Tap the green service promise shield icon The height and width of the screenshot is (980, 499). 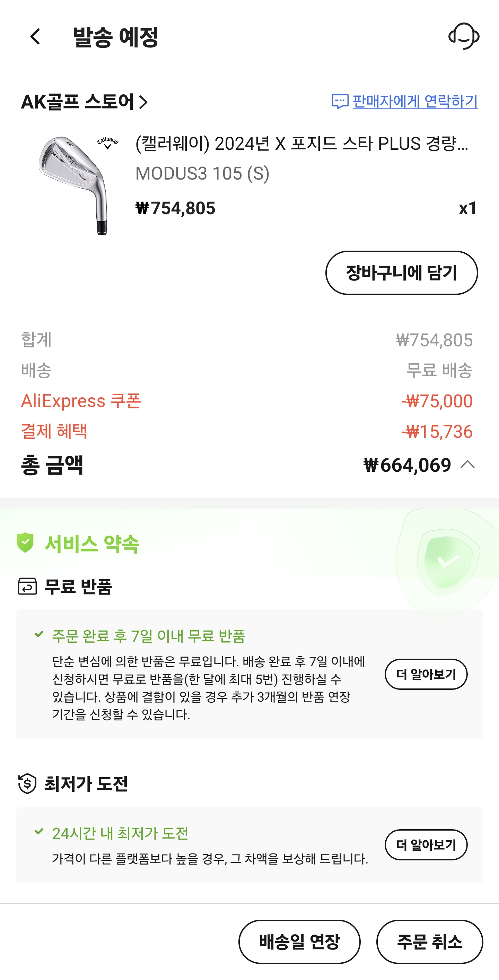25,543
